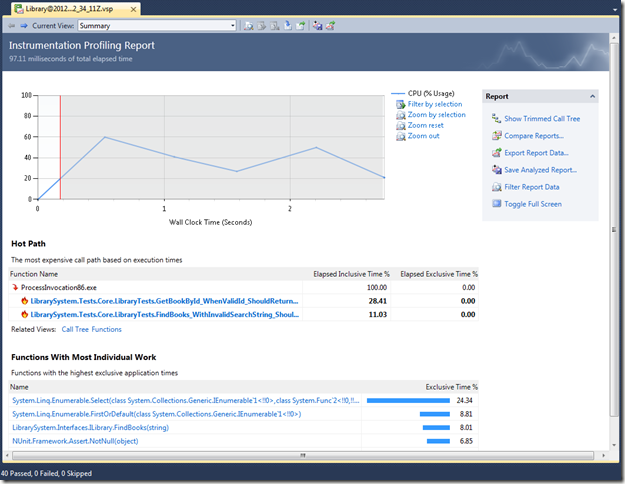Click the Exclusive Time % column header
This screenshot has width=625, height=484.
451,387
